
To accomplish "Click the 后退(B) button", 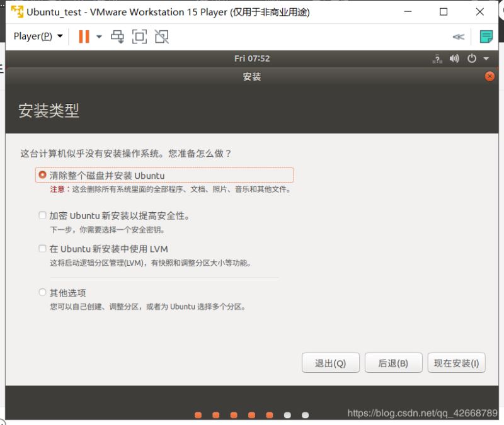I will pyautogui.click(x=393, y=363).
